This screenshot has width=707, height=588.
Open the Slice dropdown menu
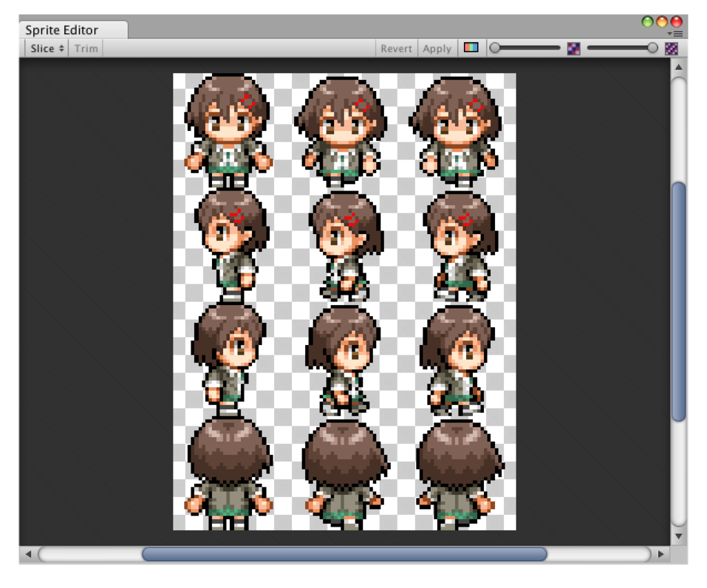coord(47,48)
